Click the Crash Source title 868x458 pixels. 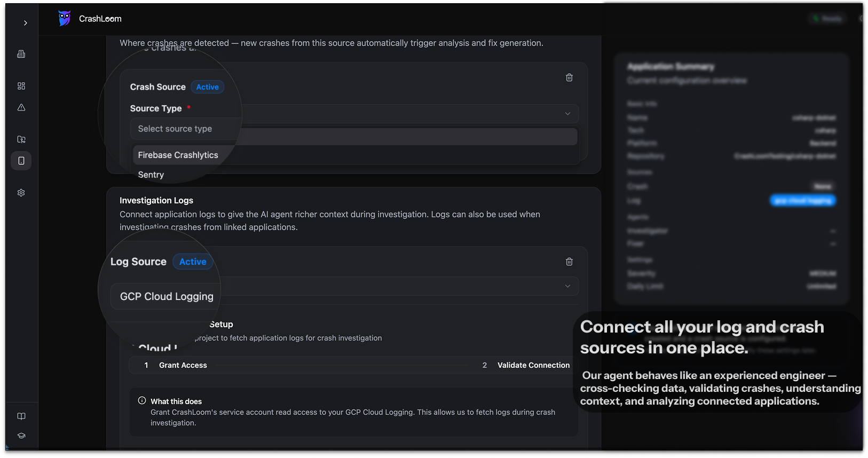point(158,87)
